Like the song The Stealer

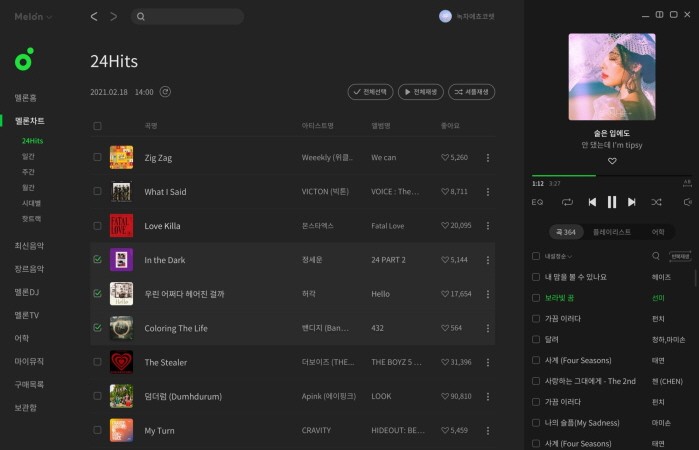point(444,362)
